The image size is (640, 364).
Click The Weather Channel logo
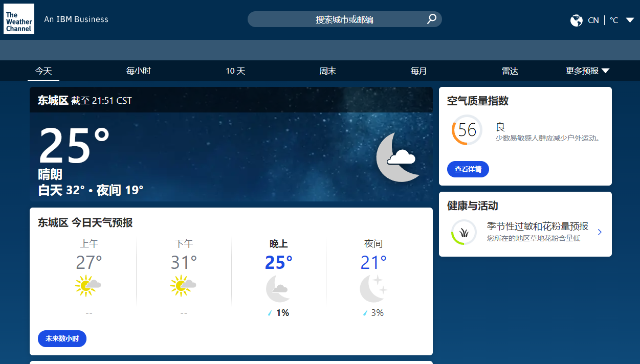click(x=18, y=19)
